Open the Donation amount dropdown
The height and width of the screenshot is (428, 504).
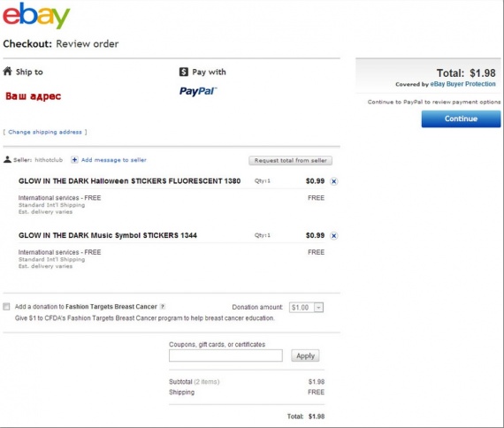[x=306, y=308]
